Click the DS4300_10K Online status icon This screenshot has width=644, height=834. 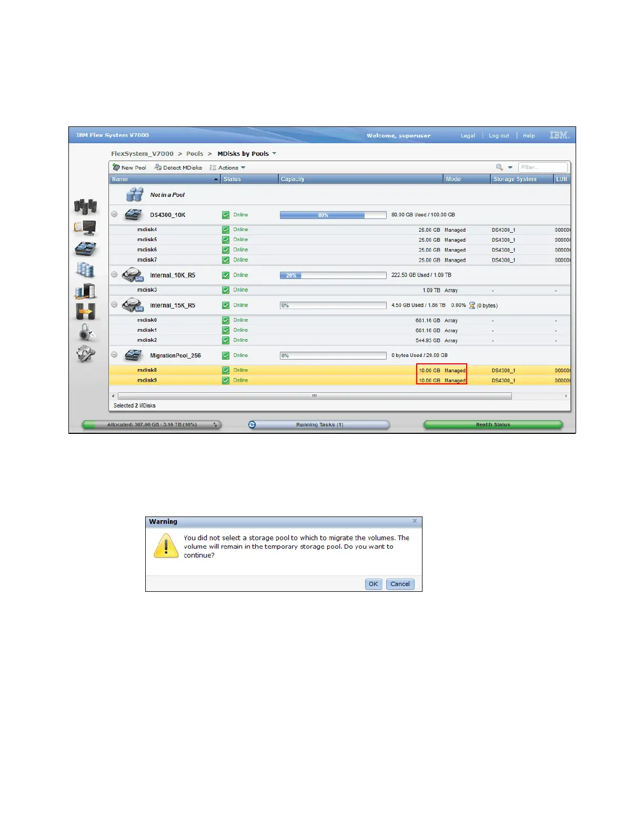tap(226, 215)
